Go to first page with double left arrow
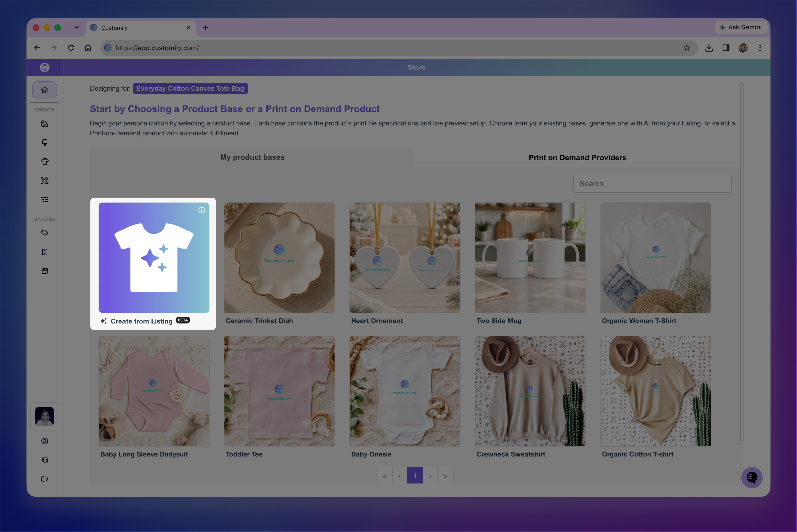This screenshot has width=797, height=532. tap(384, 476)
